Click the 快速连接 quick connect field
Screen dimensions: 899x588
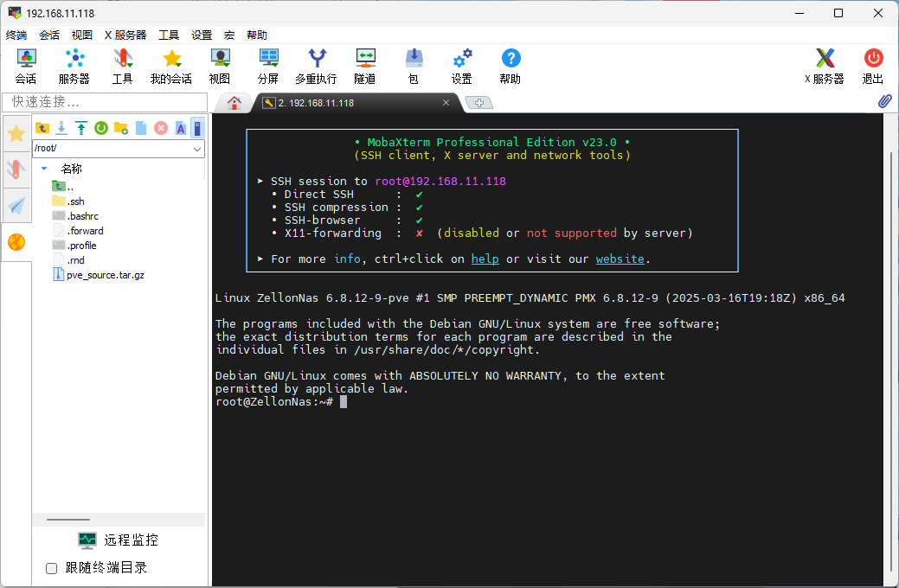(105, 102)
